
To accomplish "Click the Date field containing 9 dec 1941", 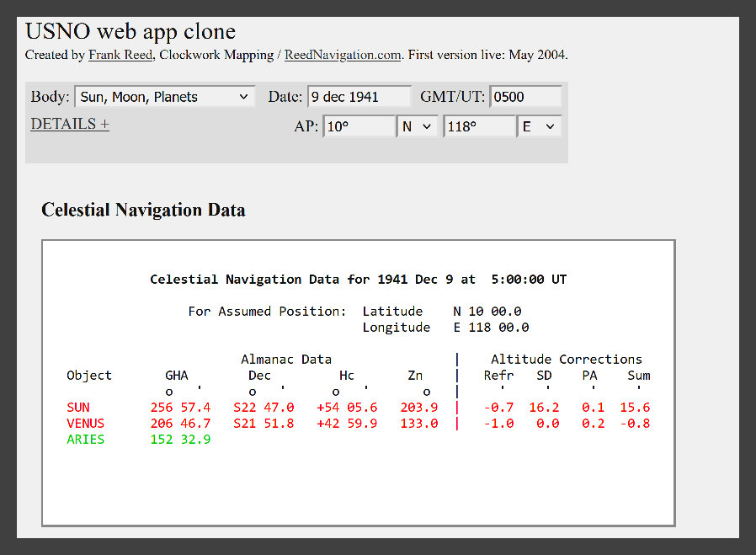I will pos(359,97).
